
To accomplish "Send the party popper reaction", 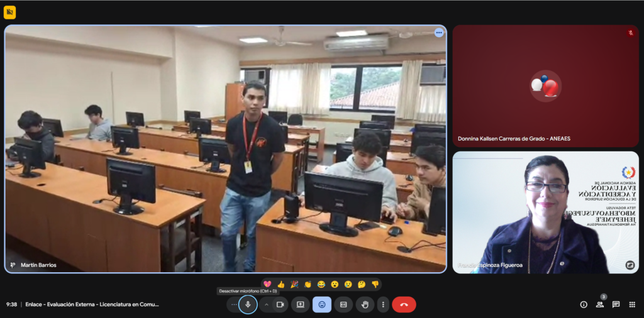I will (294, 284).
